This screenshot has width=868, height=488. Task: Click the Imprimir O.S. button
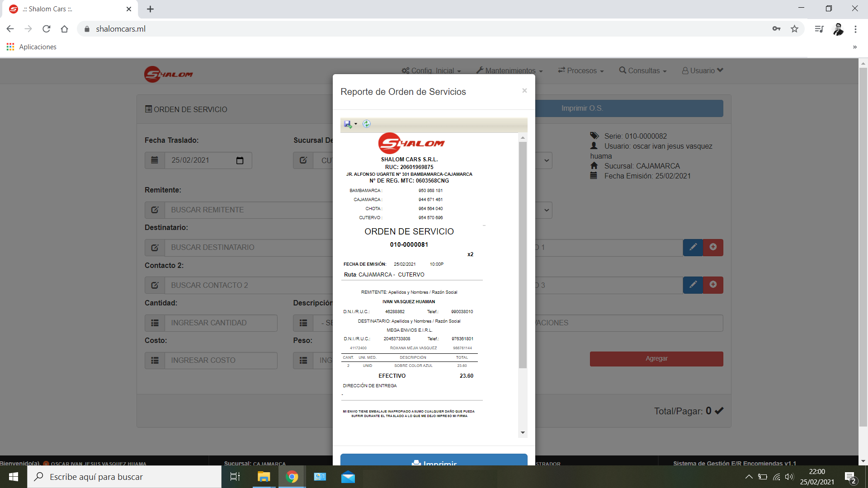click(x=582, y=108)
